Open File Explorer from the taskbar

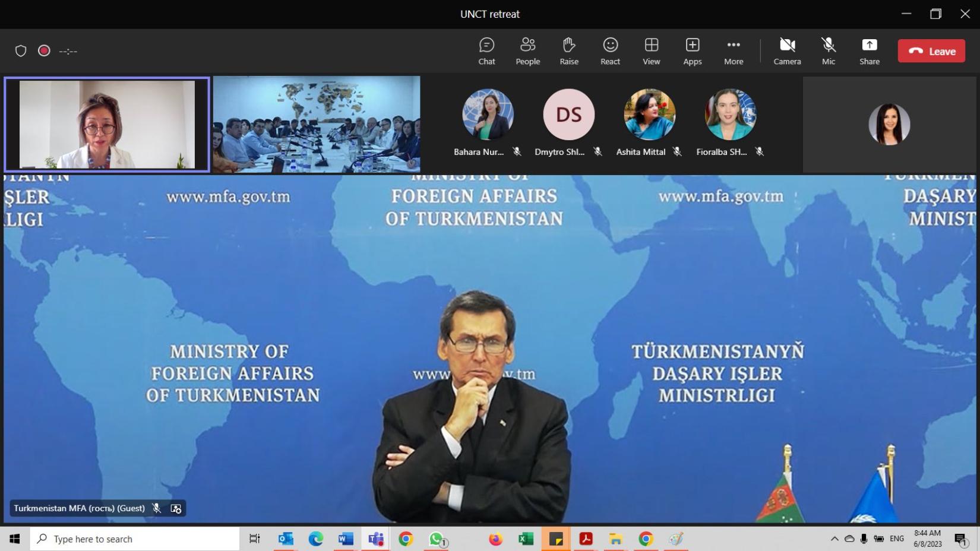click(616, 539)
